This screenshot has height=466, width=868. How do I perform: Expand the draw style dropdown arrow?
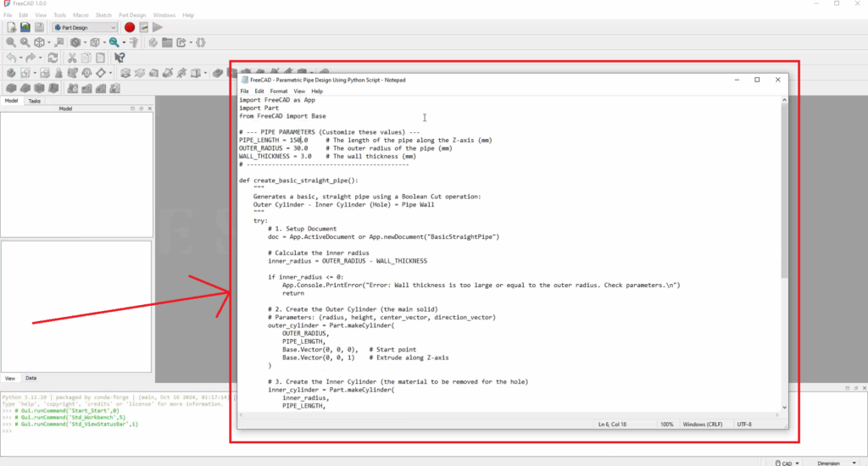[x=85, y=42]
